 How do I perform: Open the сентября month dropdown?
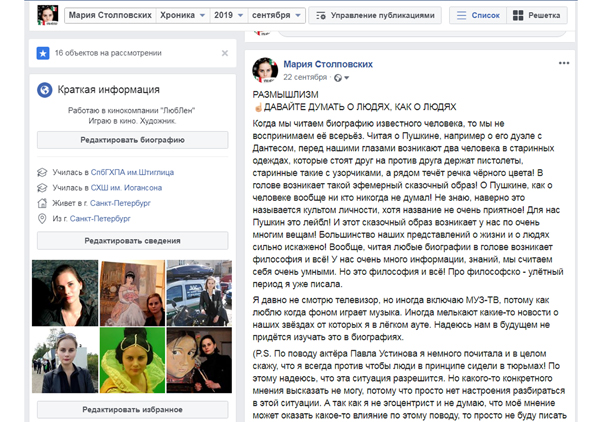pyautogui.click(x=276, y=15)
